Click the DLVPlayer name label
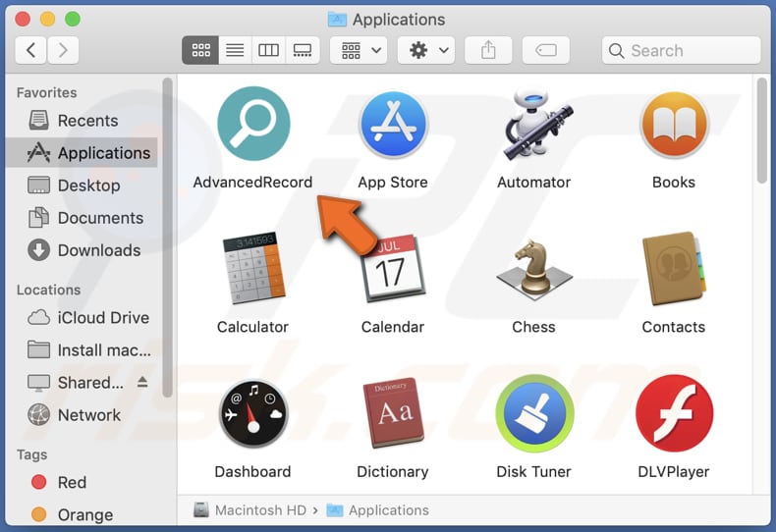The height and width of the screenshot is (532, 776). click(x=674, y=472)
